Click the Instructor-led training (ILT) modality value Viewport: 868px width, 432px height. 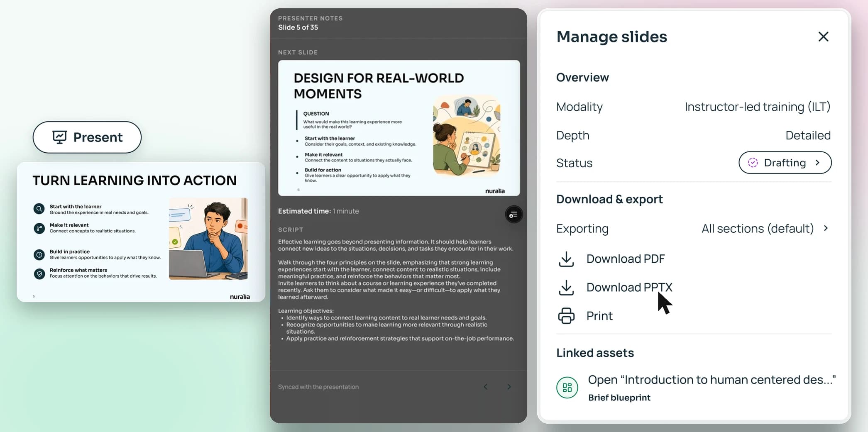(x=757, y=107)
